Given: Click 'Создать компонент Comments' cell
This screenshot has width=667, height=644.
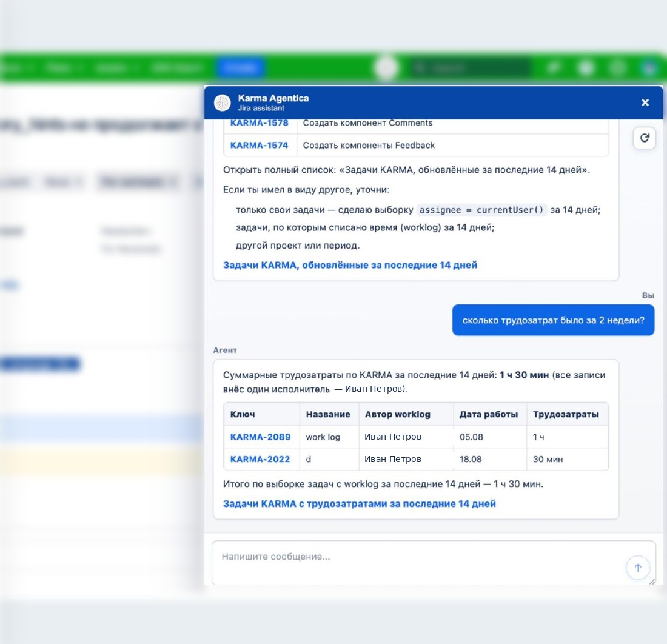Looking at the screenshot, I should point(367,123).
